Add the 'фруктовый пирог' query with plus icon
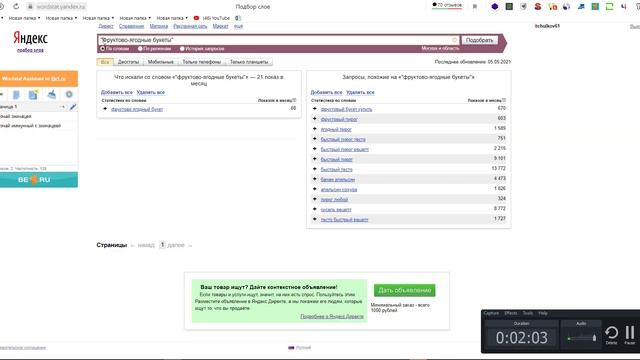 (x=315, y=119)
